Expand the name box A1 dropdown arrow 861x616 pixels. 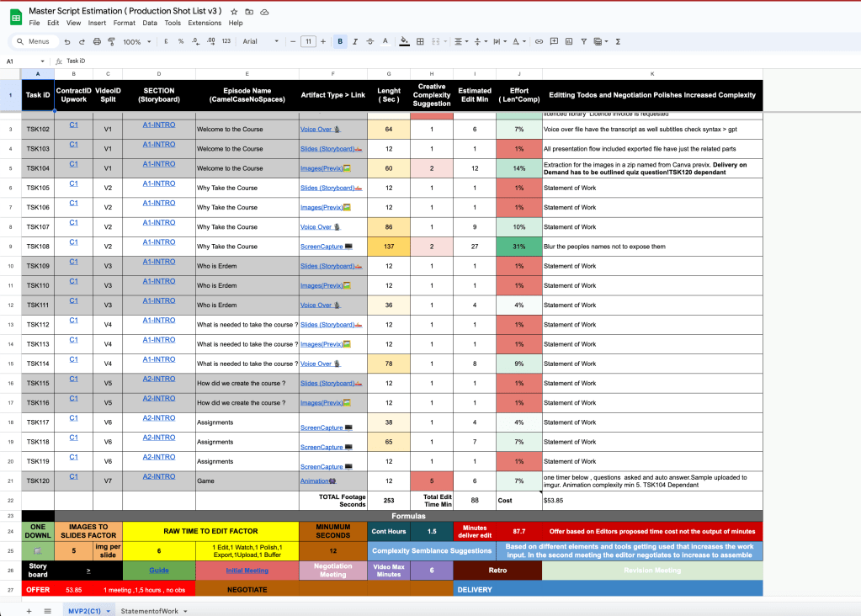(42, 61)
